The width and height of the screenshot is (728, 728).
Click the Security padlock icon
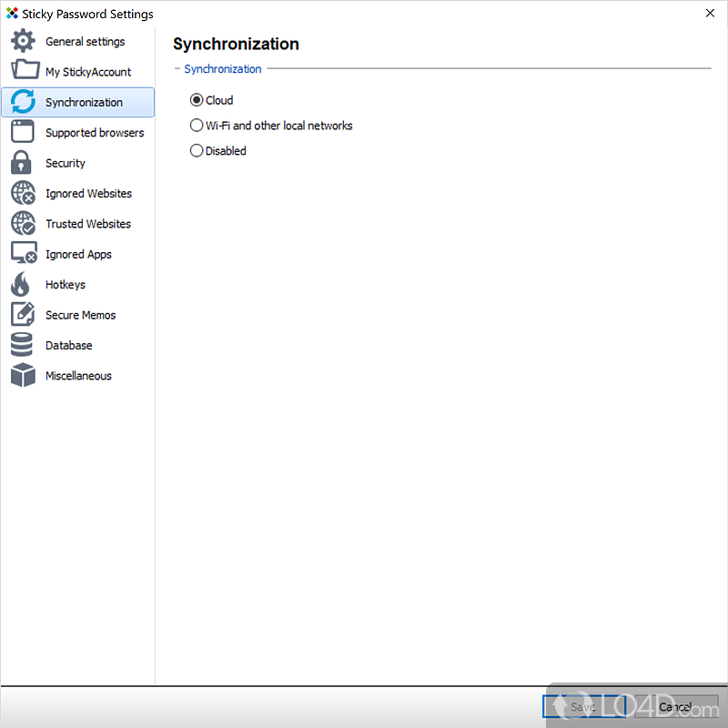(22, 163)
